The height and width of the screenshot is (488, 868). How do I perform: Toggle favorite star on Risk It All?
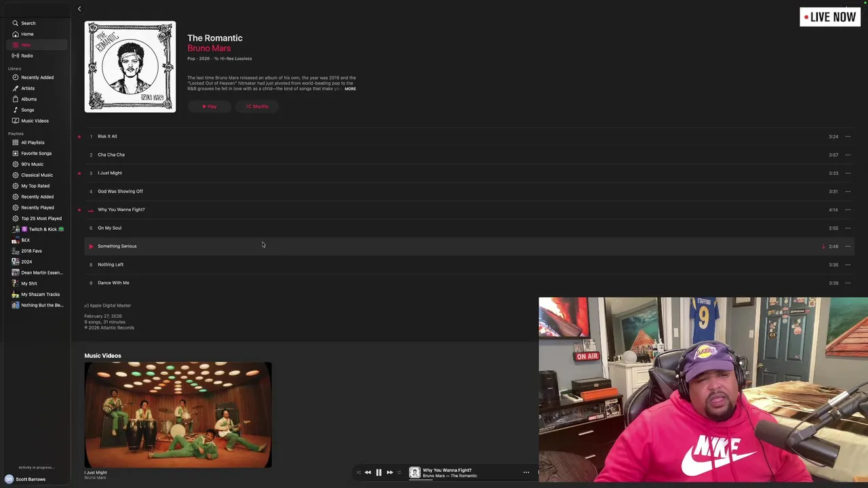pyautogui.click(x=79, y=136)
